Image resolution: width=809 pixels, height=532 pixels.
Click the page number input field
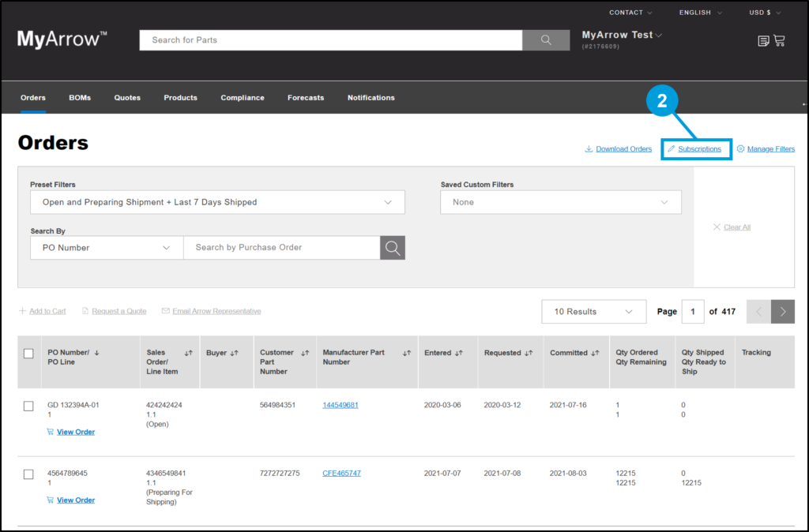coord(693,311)
